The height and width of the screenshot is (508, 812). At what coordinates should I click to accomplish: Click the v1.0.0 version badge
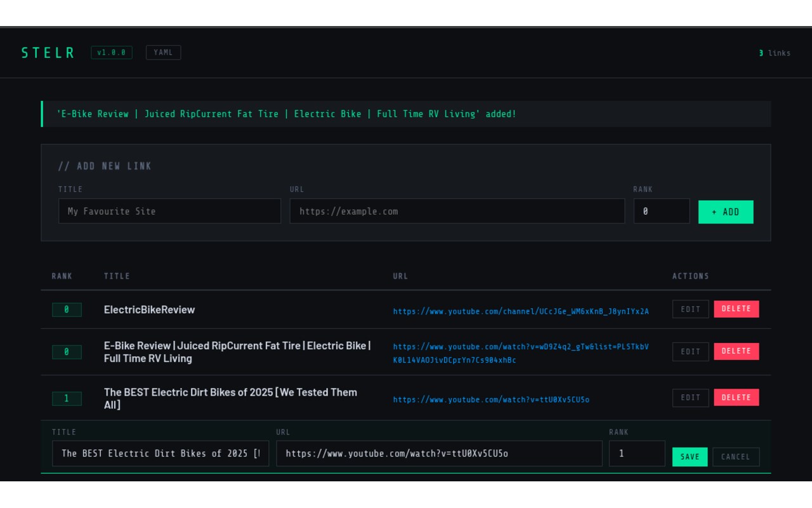click(112, 53)
